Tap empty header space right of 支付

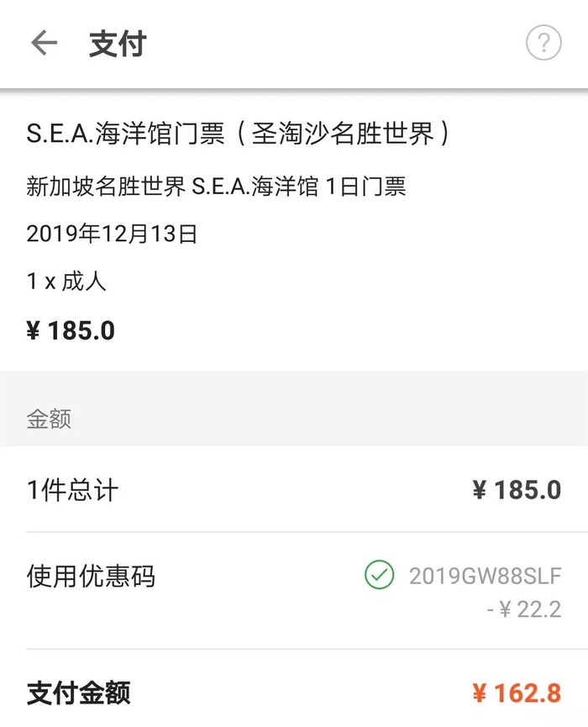(x=336, y=44)
